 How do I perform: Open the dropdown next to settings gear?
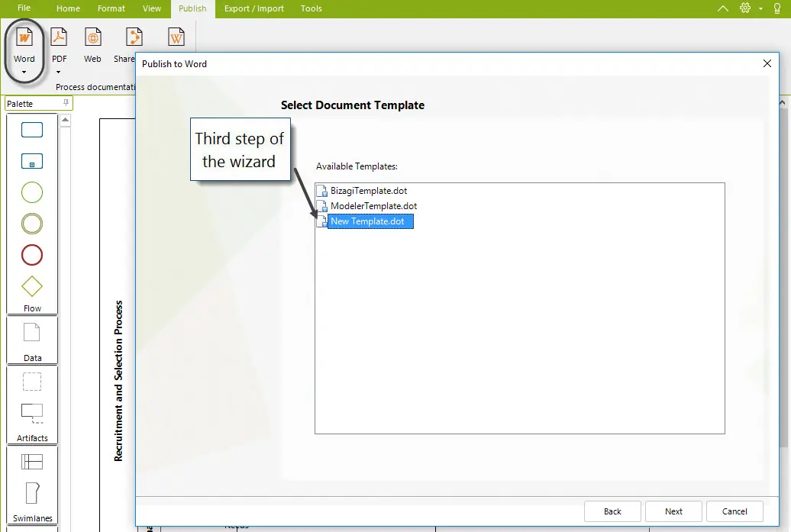760,8
